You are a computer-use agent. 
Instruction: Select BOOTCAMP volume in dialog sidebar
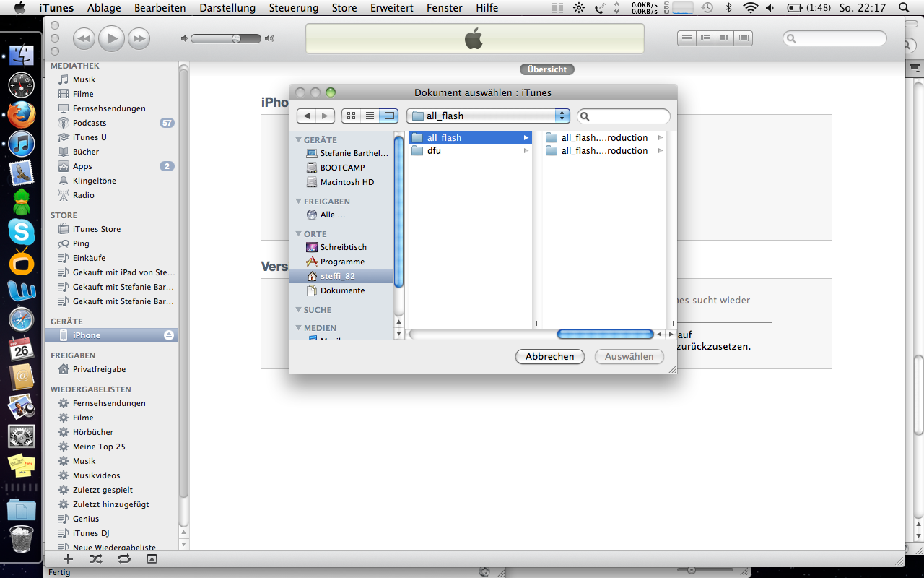point(342,168)
